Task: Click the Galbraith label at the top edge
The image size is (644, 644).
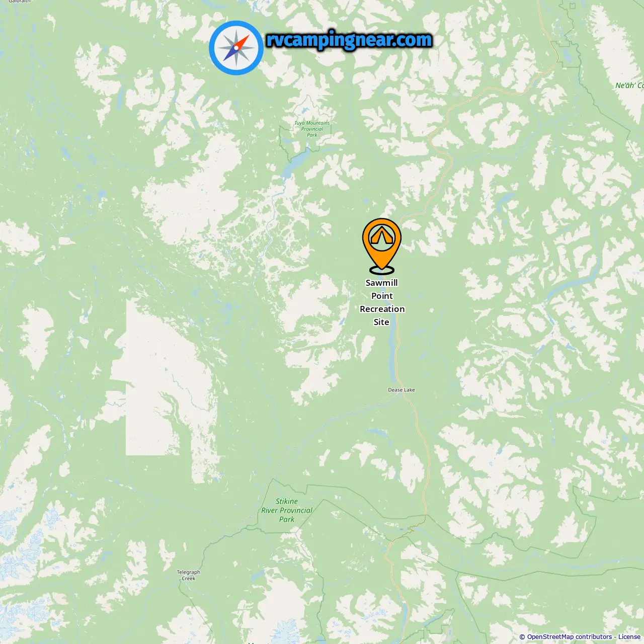Action: pos(19,2)
